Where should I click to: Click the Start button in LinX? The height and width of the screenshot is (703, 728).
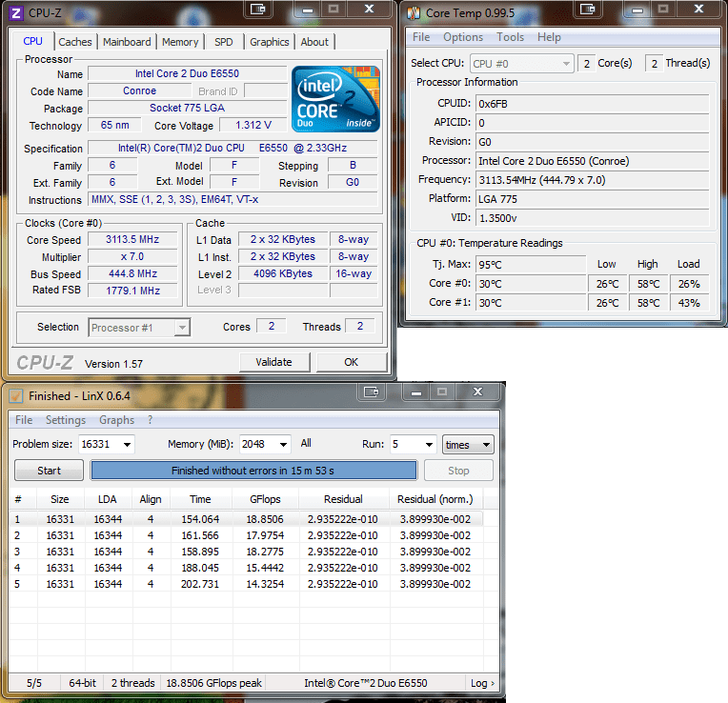49,471
